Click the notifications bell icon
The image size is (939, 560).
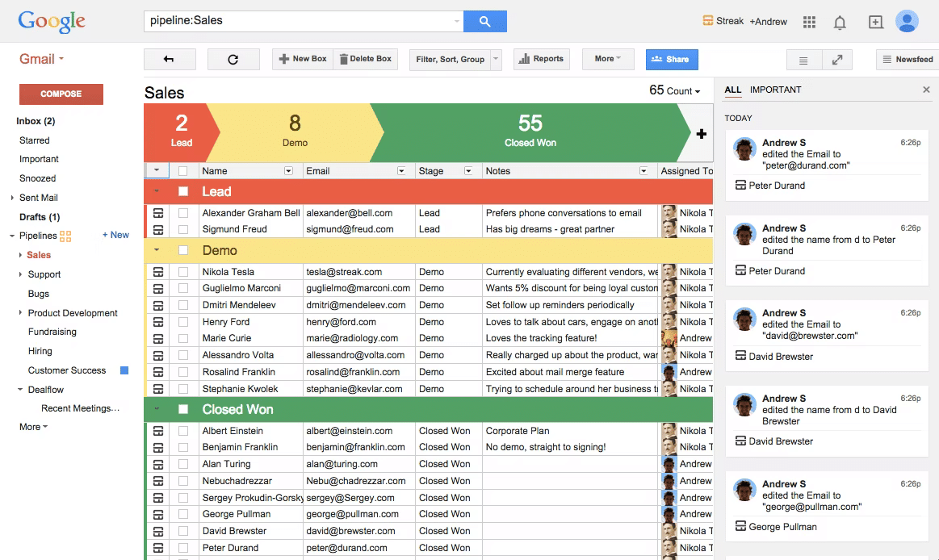840,22
